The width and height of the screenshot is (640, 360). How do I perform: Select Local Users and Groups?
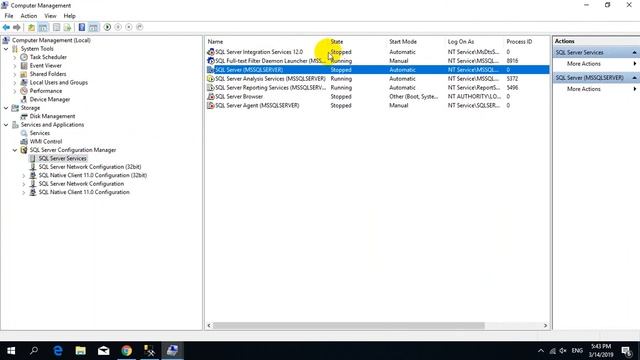click(58, 82)
